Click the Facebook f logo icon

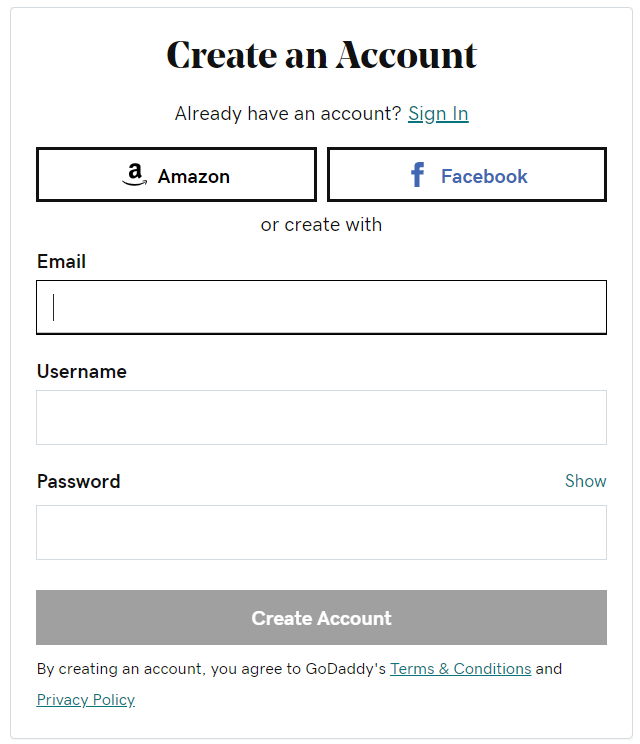point(417,175)
